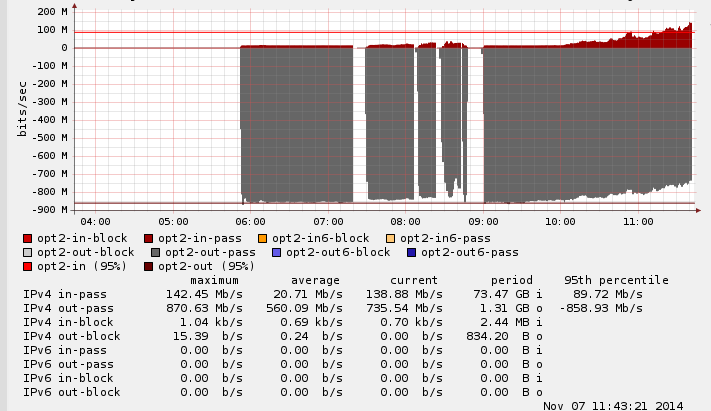Click the -500 M y-axis label
The height and width of the screenshot is (411, 711).
click(50, 138)
